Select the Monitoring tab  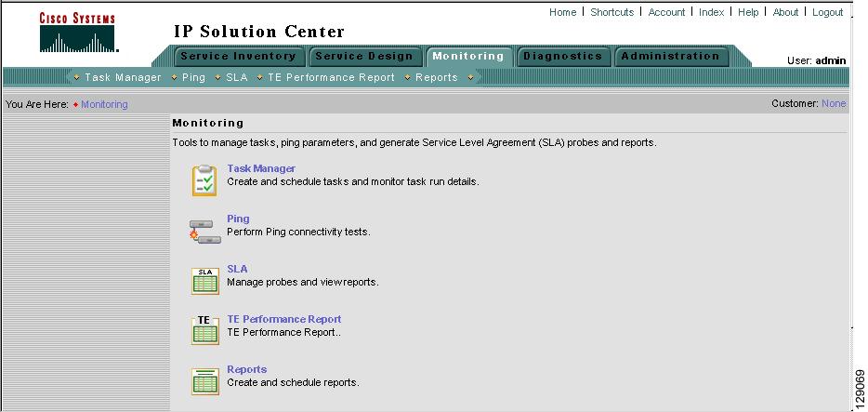coord(467,56)
